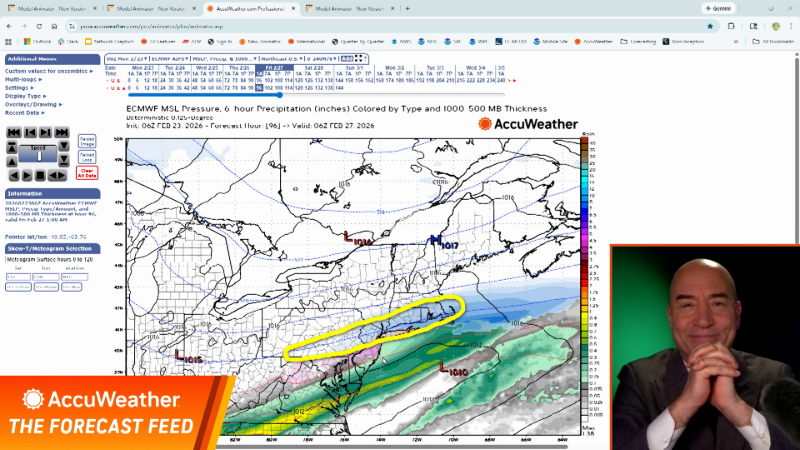The image size is (800, 450).
Task: Bookmark this page with star icon
Action: click(x=710, y=26)
